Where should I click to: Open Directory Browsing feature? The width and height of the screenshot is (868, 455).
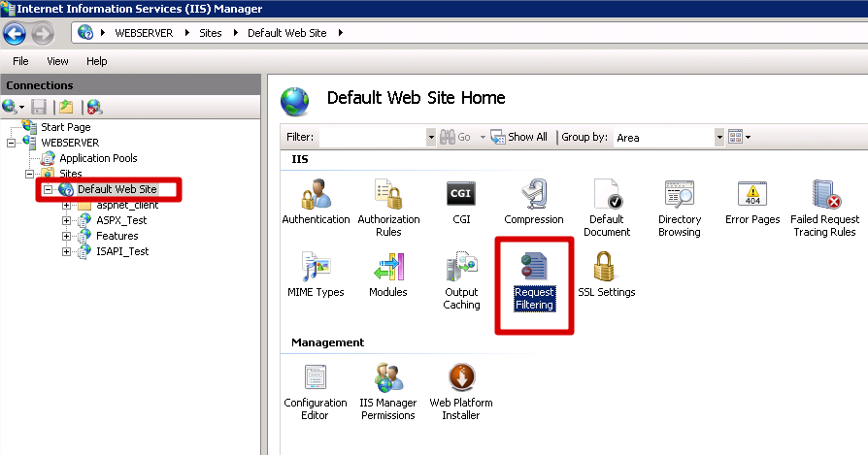click(x=680, y=208)
